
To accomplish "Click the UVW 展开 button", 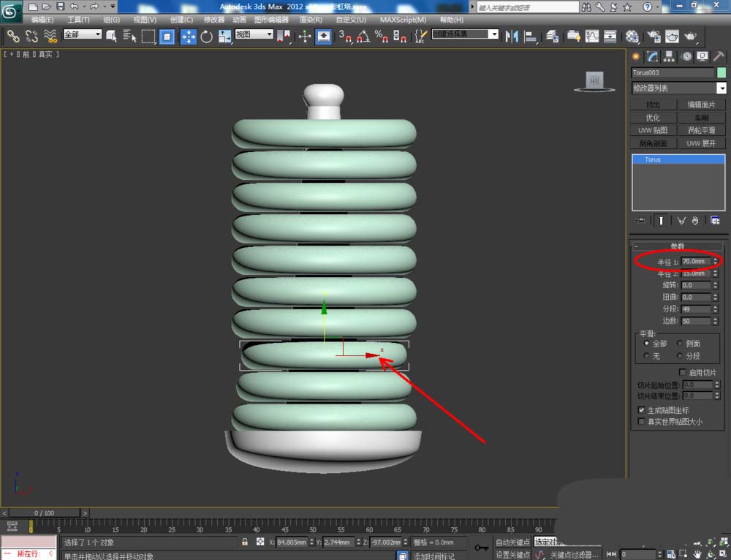I will click(702, 144).
